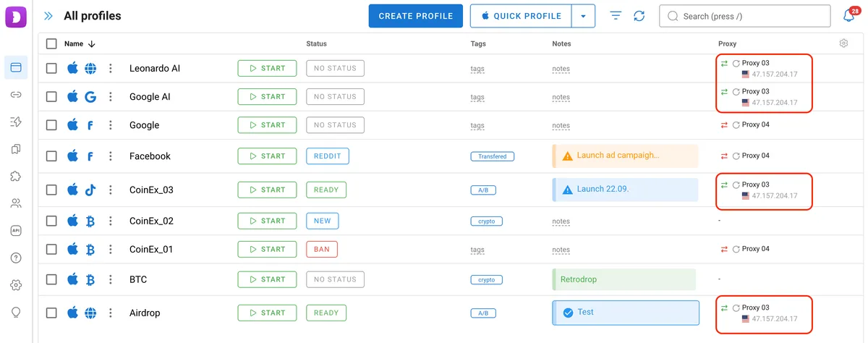Click the Google G icon in Google AI row
The height and width of the screenshot is (343, 868).
[90, 97]
